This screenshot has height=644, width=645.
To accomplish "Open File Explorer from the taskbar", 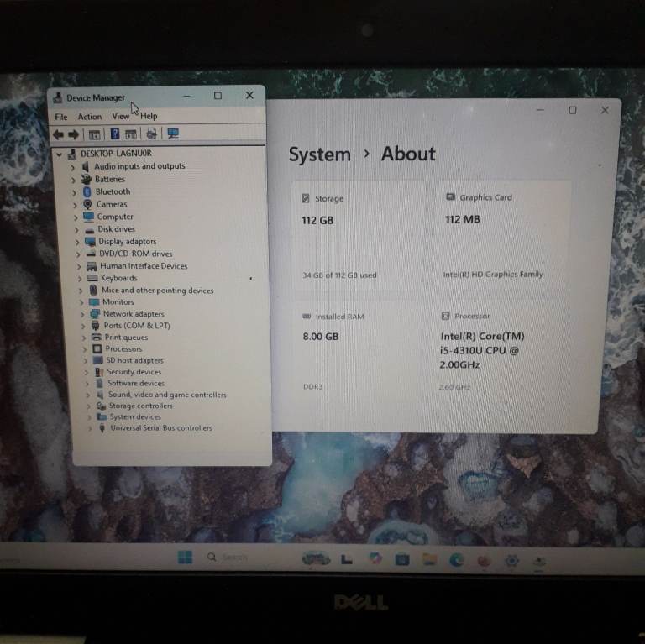I will [429, 559].
